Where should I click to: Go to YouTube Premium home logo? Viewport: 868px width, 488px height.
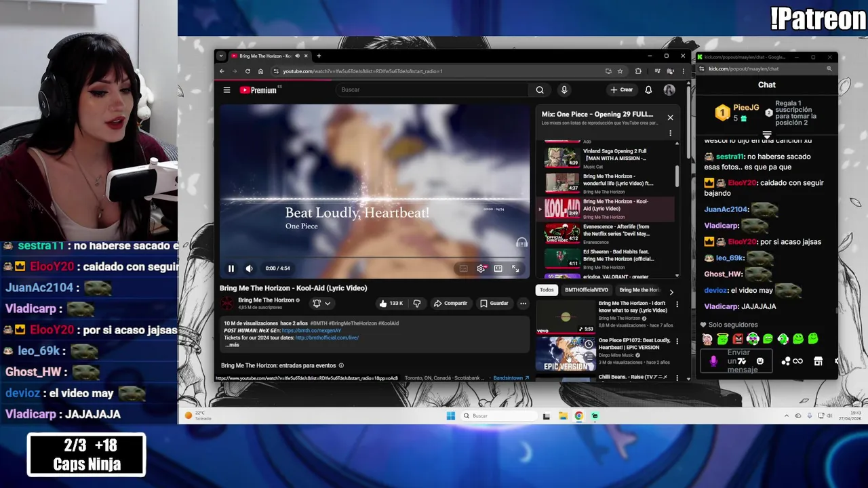(258, 89)
